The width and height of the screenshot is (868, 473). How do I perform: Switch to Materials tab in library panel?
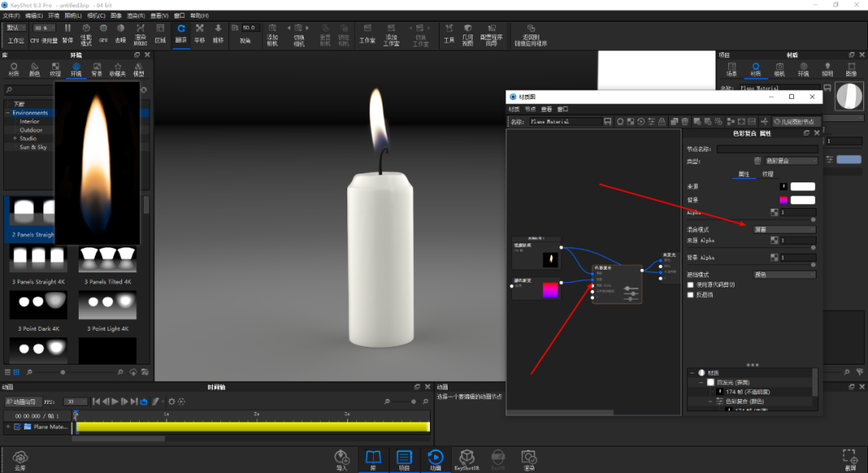coord(14,69)
